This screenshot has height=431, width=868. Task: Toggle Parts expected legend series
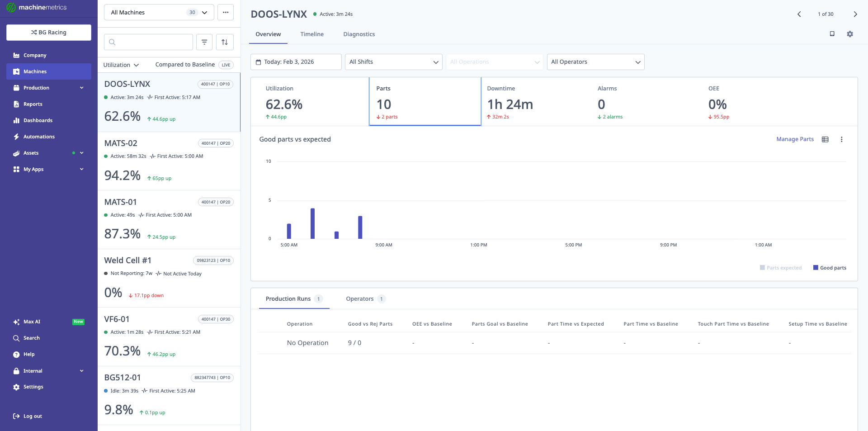[781, 268]
